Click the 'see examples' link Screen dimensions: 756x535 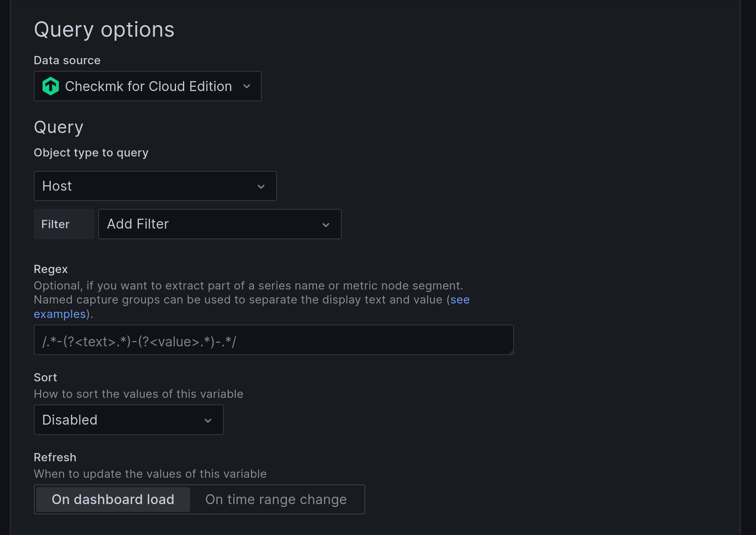coord(460,300)
